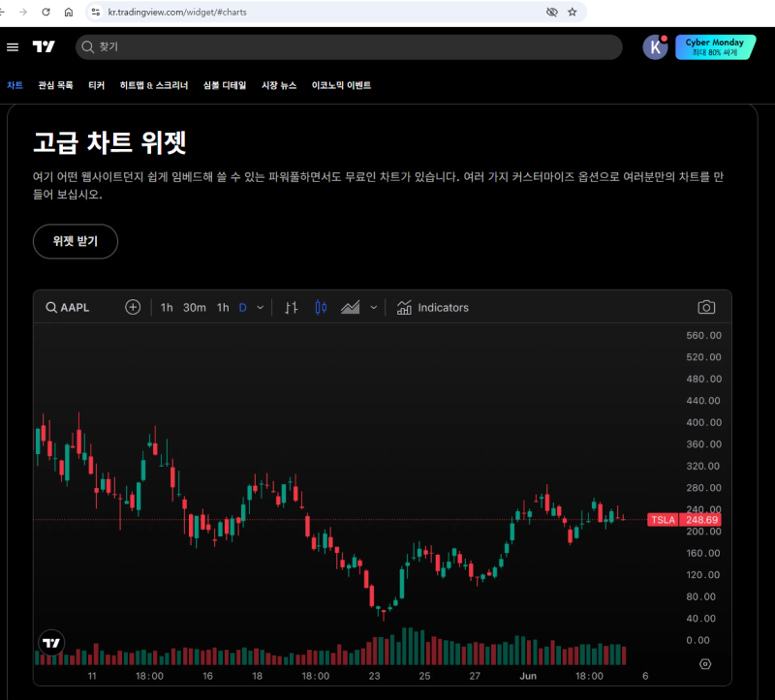Click the 0.00 price axis label
The width and height of the screenshot is (775, 700).
point(697,640)
